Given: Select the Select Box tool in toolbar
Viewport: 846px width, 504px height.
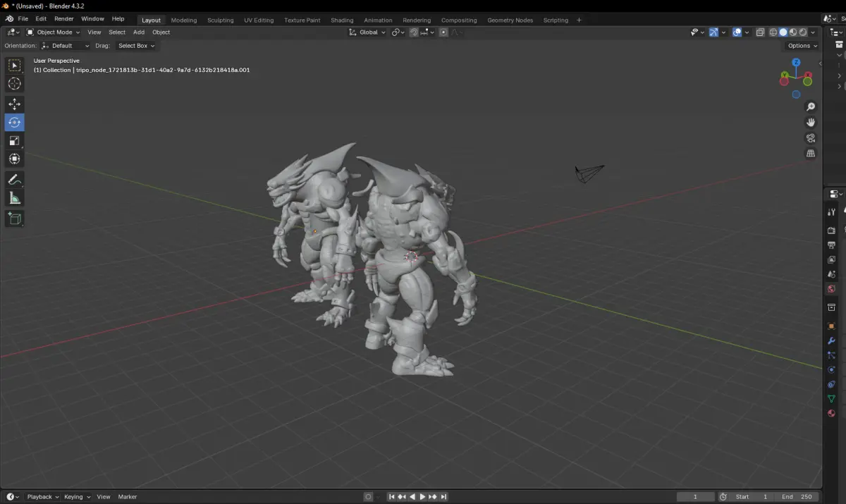Looking at the screenshot, I should [14, 66].
